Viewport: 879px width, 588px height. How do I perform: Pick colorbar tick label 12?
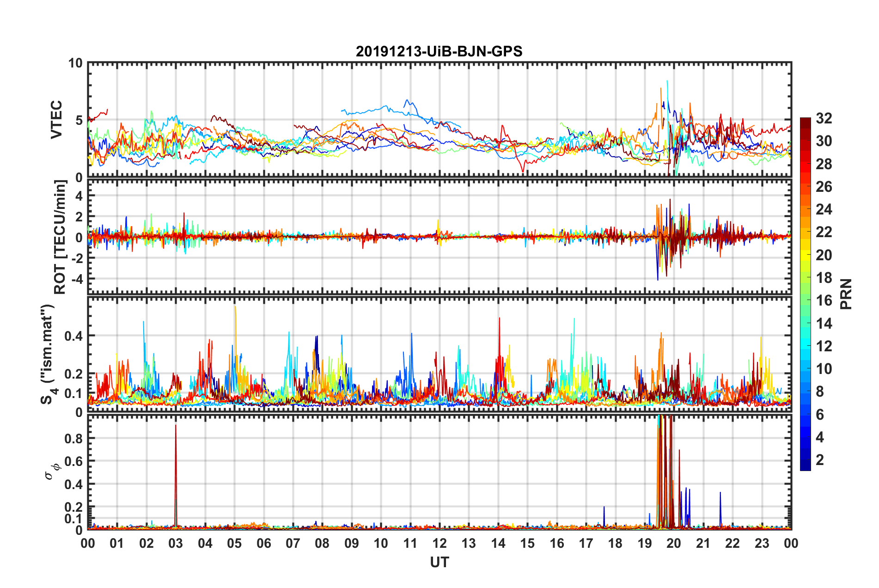tap(824, 346)
